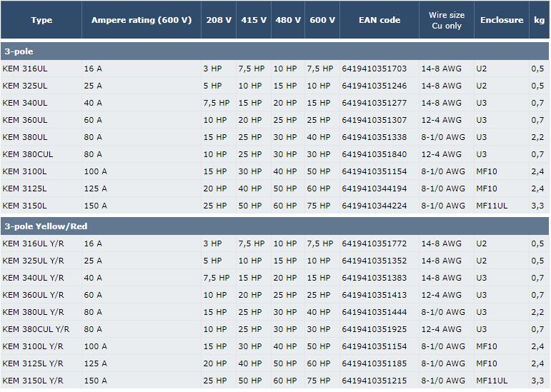Click MF10 enclosure in KEM 3125L Y/R row
This screenshot has width=551, height=392.
click(487, 363)
